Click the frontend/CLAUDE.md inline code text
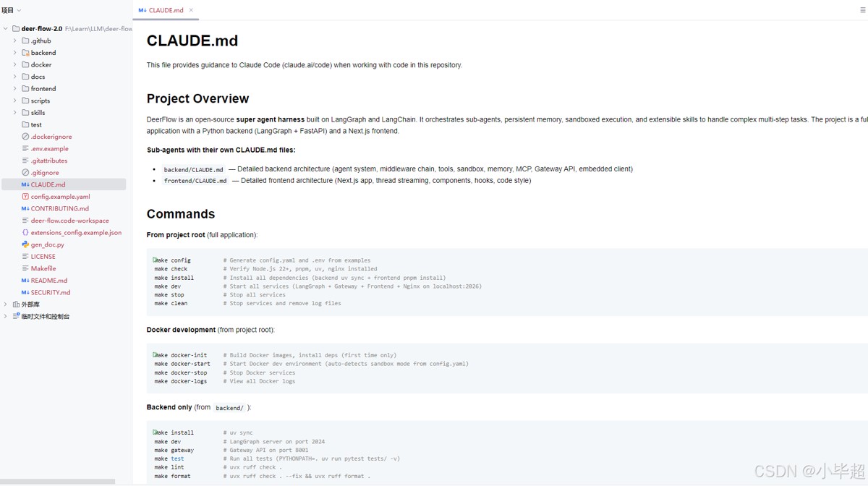 point(195,181)
